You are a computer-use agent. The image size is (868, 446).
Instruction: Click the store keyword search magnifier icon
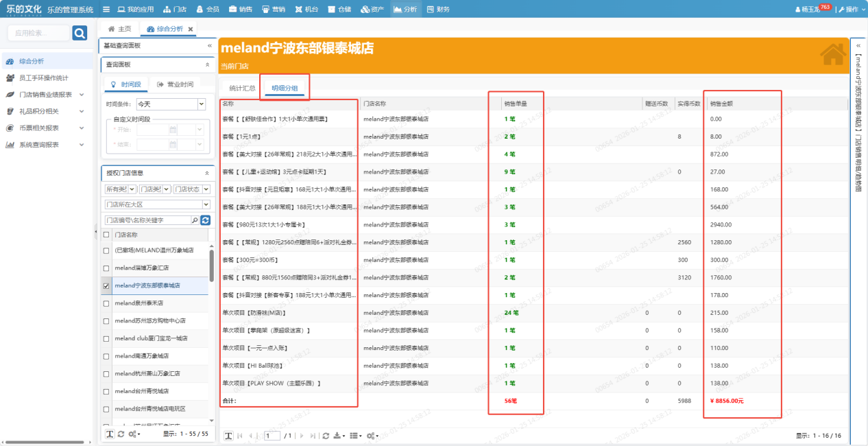pyautogui.click(x=195, y=220)
